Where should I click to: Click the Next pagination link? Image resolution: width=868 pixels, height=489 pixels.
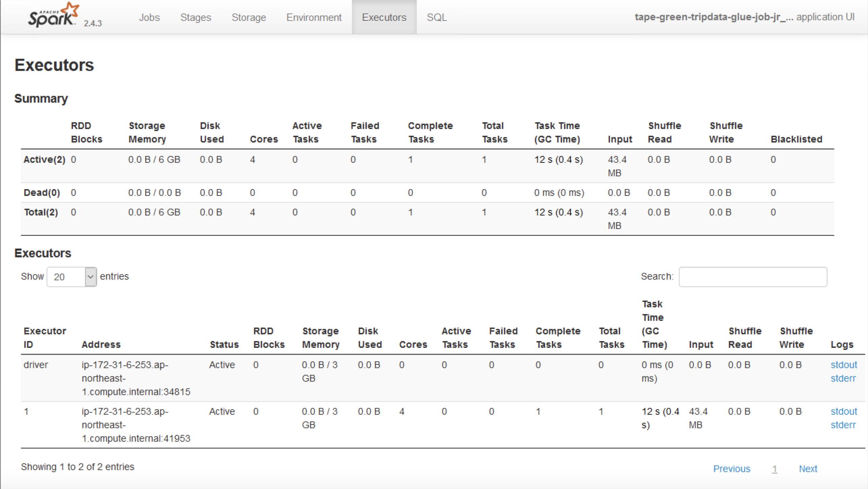coord(808,468)
